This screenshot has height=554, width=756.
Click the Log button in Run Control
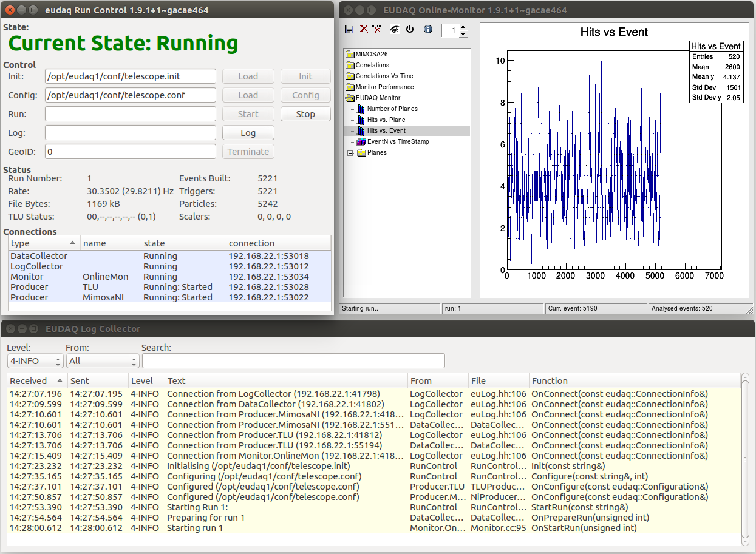[x=248, y=133]
